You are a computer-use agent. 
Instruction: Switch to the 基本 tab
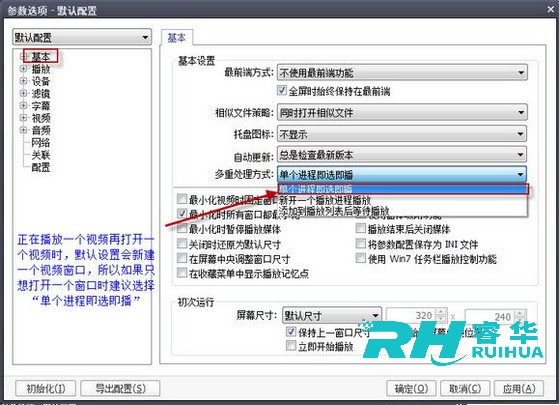[x=177, y=38]
